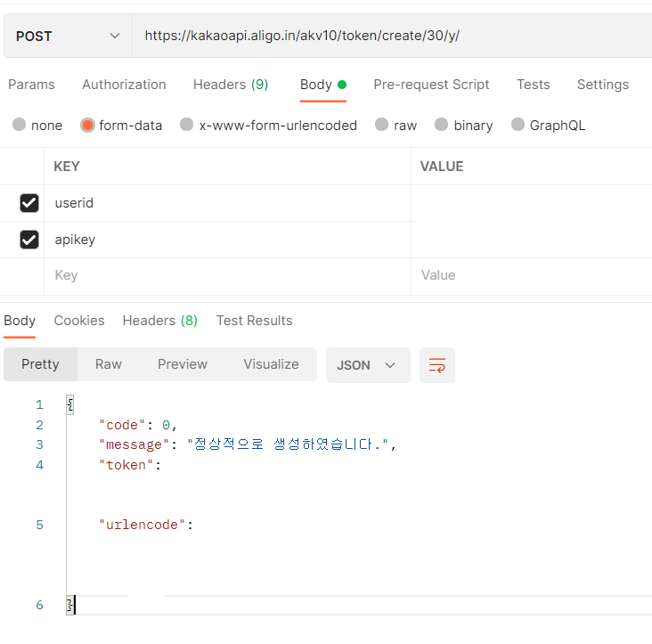
Task: Open the Authorization tab
Action: (124, 85)
